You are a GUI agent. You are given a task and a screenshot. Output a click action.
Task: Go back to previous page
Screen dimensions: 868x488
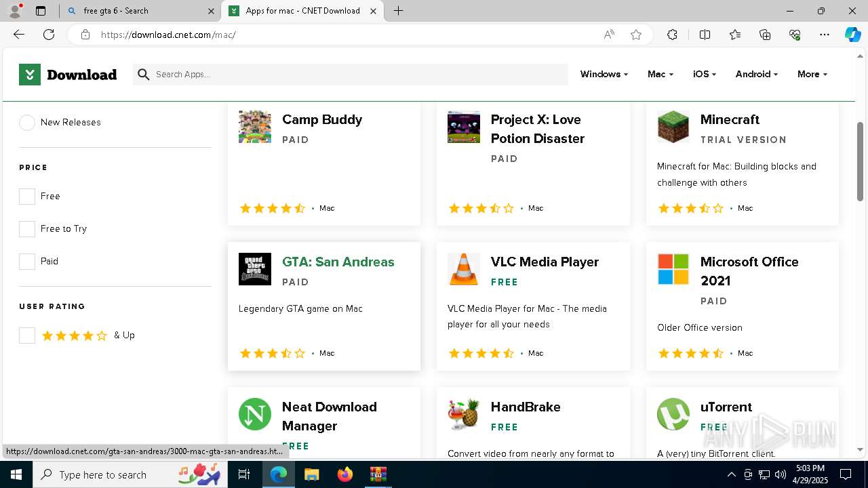click(19, 35)
